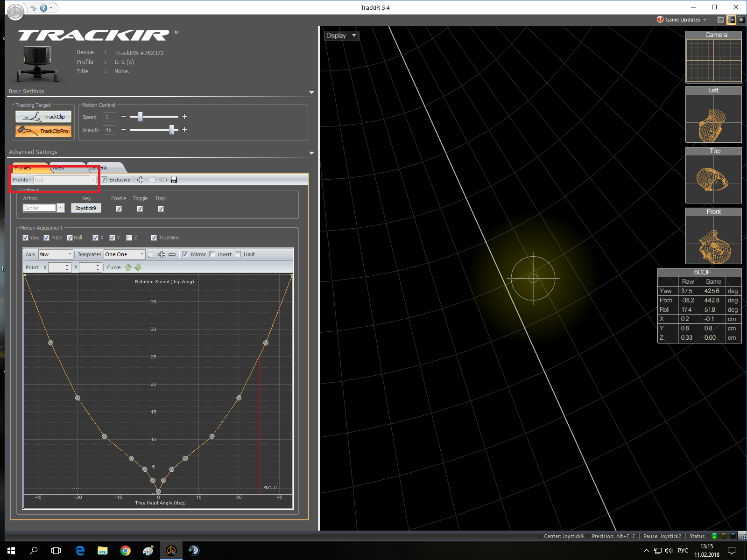The width and height of the screenshot is (747, 560).
Task: Uncheck the Mirror checkbox
Action: click(185, 254)
